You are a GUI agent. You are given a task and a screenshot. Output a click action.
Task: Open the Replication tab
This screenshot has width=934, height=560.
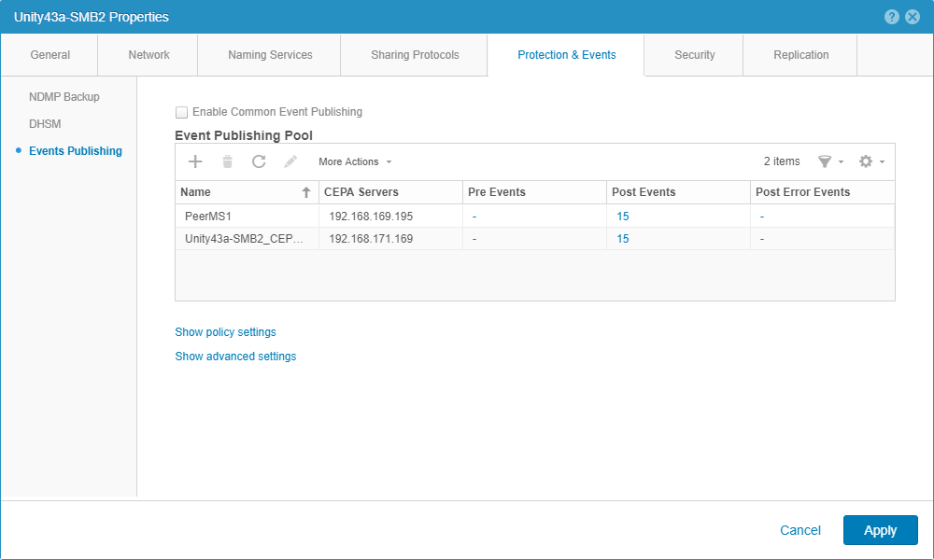800,55
